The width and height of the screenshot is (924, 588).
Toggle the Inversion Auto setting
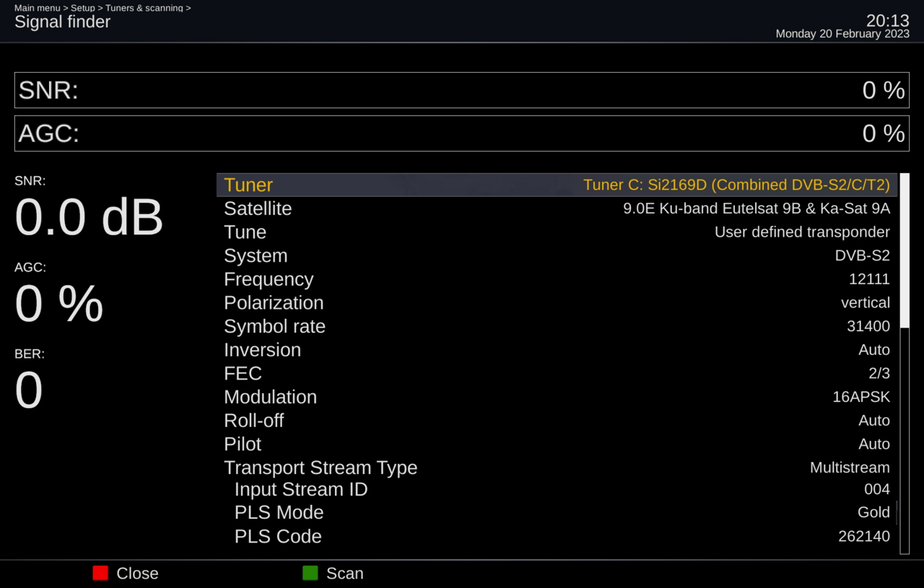click(x=556, y=350)
